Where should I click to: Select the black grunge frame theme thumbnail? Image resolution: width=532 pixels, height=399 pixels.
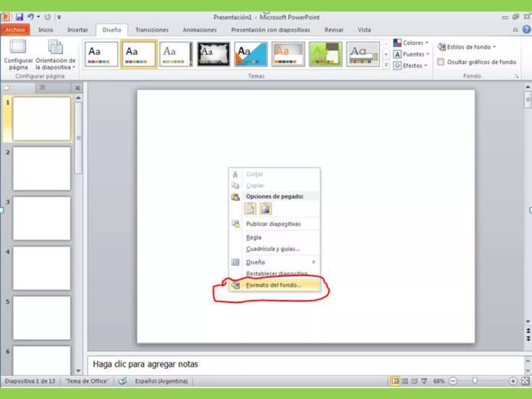coord(214,54)
